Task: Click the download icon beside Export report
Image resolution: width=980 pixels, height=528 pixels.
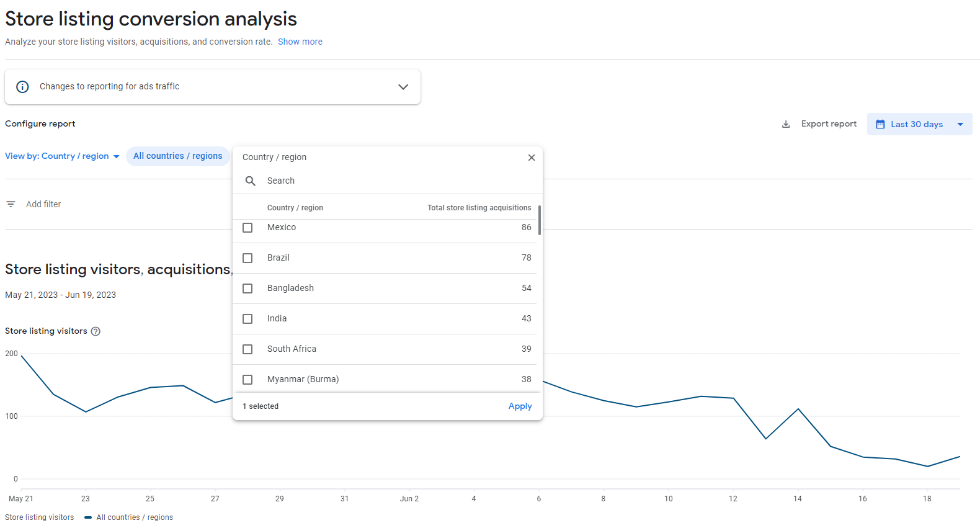Action: coord(786,124)
